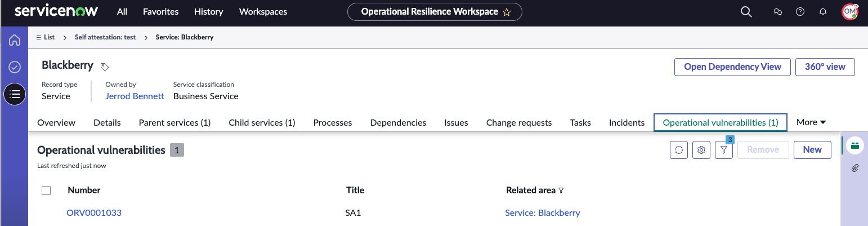
Task: Click the Last refreshed just now text
Action: pos(71,166)
